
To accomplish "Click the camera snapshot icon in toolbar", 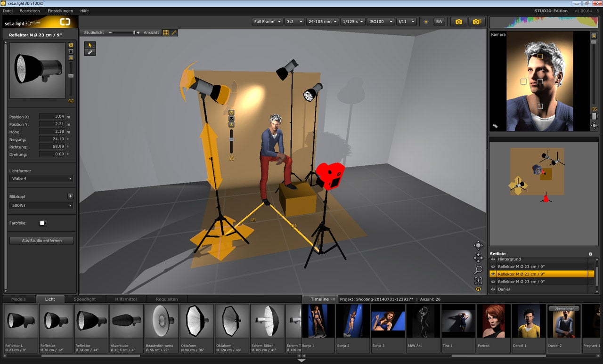I will pyautogui.click(x=458, y=22).
